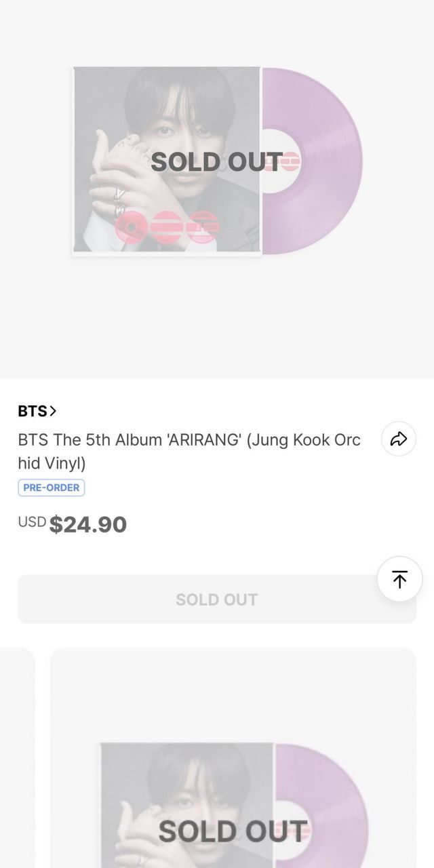Open the BTS artist page chevron
The image size is (434, 868).
[54, 411]
